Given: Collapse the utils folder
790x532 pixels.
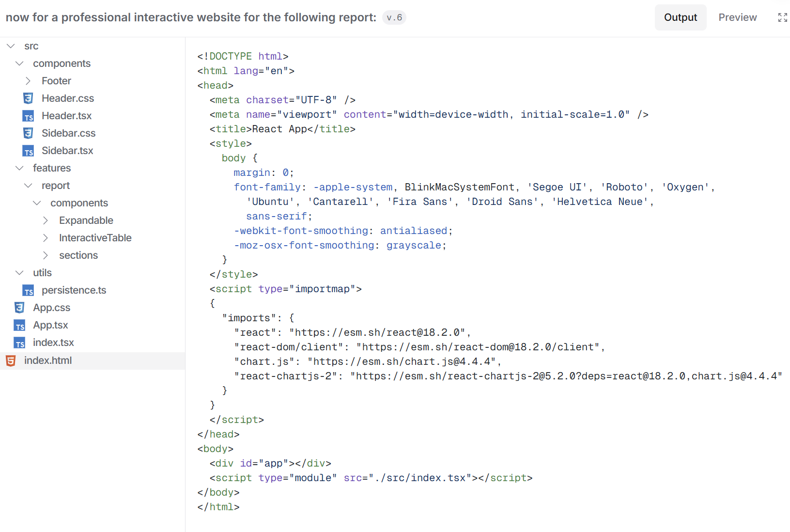Looking at the screenshot, I should coord(19,273).
